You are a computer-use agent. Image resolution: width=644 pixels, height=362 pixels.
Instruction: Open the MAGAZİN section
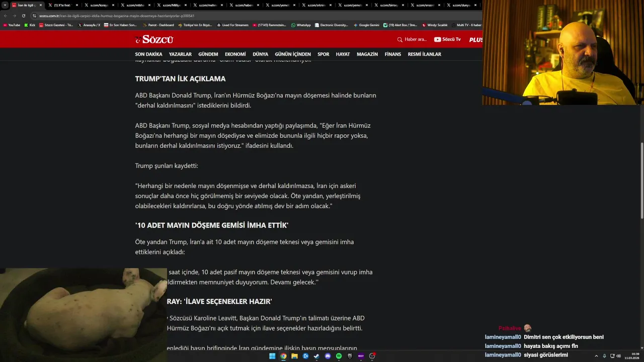point(367,54)
